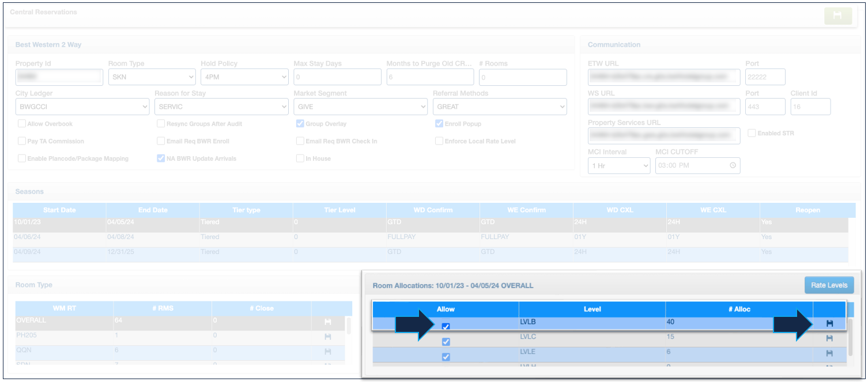868x382 pixels.
Task: Open the MCI Interval dropdown
Action: (x=618, y=166)
